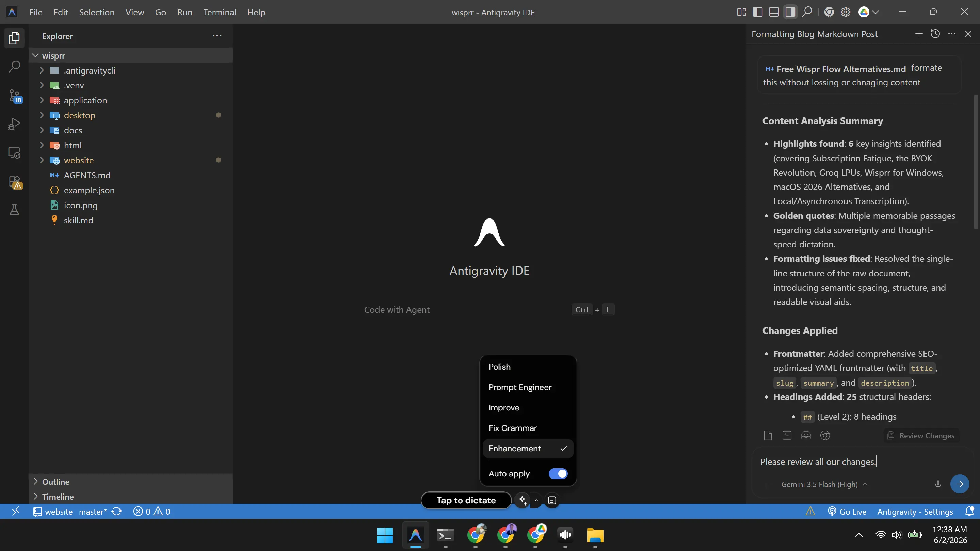This screenshot has height=551, width=980.
Task: Open chat history clock icon
Action: 935,34
